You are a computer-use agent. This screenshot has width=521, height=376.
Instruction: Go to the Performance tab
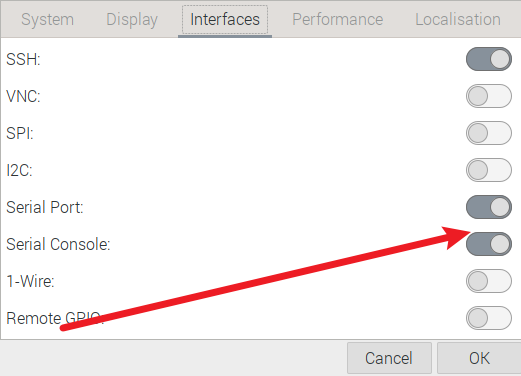pyautogui.click(x=338, y=19)
